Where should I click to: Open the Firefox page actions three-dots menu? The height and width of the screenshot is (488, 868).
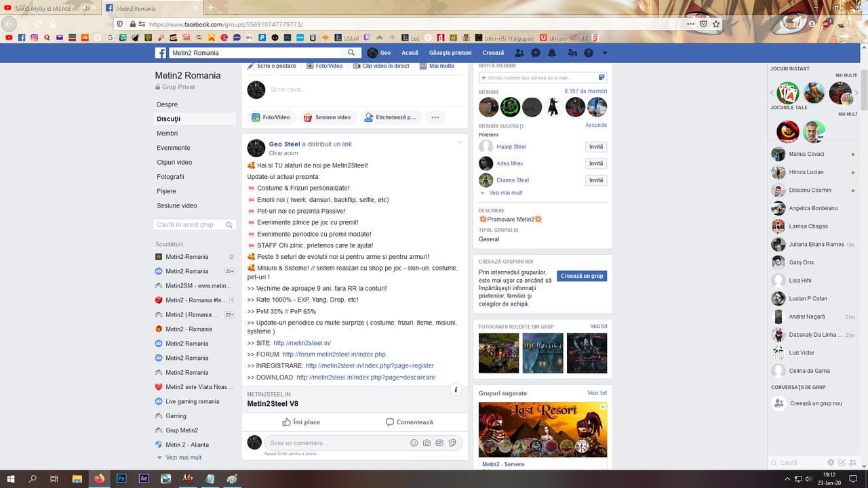click(690, 24)
